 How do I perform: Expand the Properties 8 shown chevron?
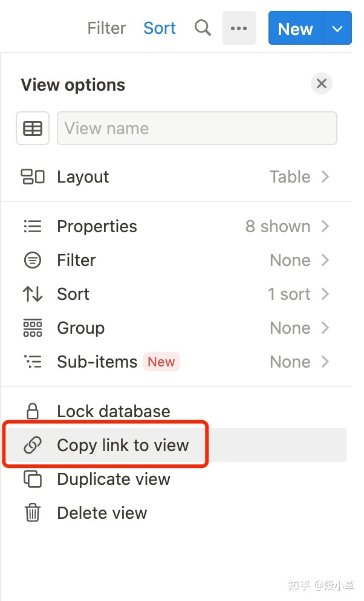(325, 226)
